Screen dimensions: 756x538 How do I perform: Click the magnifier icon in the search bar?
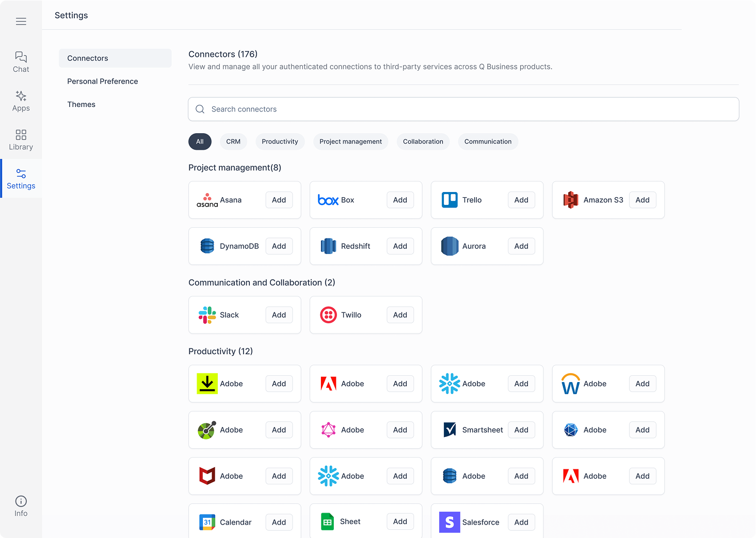[x=200, y=109]
